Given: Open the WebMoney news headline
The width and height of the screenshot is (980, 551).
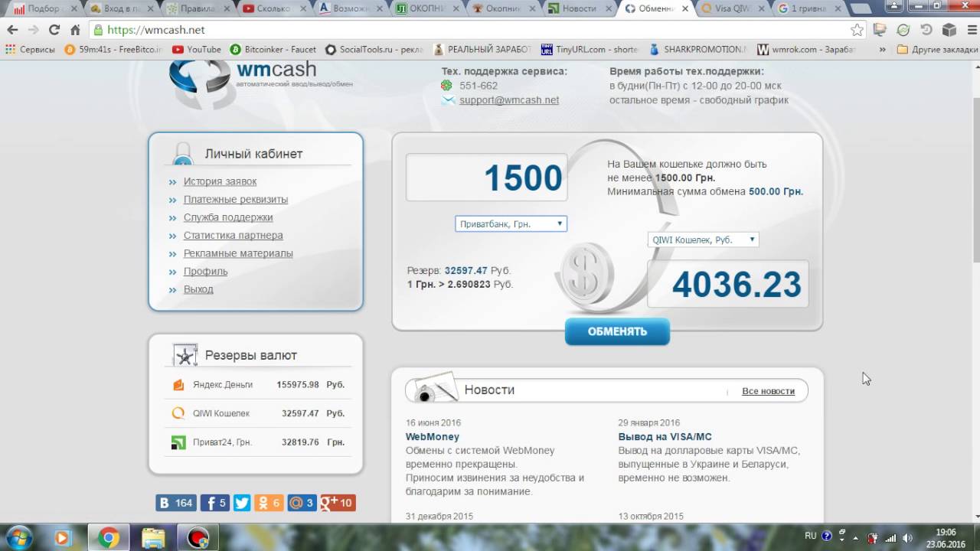Looking at the screenshot, I should point(432,437).
